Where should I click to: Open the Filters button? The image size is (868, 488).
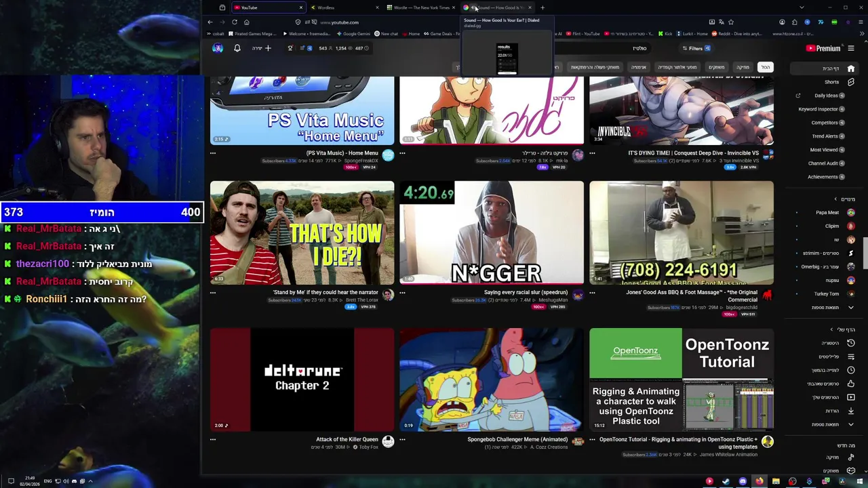click(696, 48)
